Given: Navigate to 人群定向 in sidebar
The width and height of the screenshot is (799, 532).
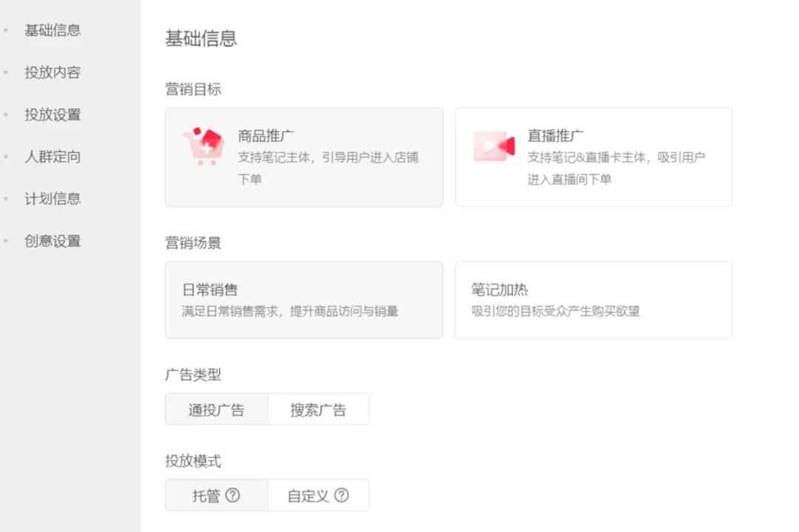Looking at the screenshot, I should 53,156.
